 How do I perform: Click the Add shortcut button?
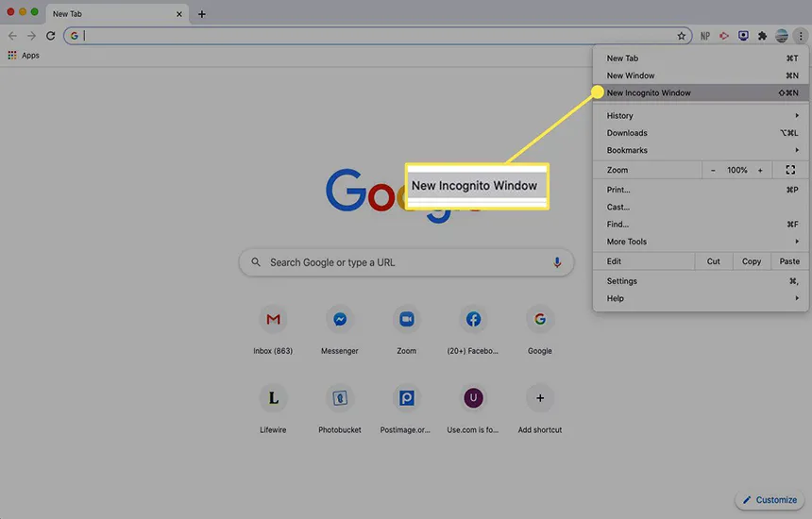coord(540,398)
